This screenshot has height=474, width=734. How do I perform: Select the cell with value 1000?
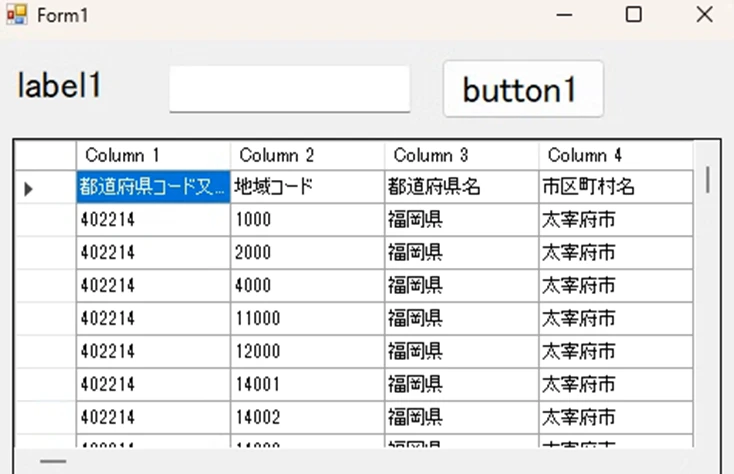pyautogui.click(x=308, y=220)
